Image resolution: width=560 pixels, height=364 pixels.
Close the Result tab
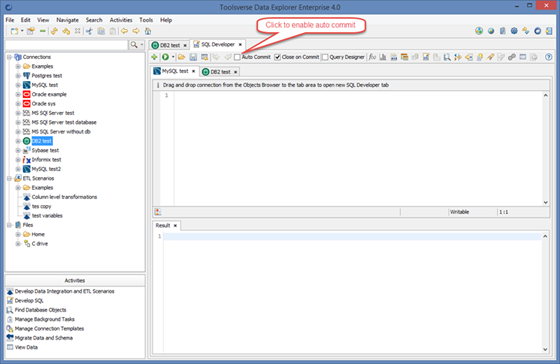click(x=175, y=225)
